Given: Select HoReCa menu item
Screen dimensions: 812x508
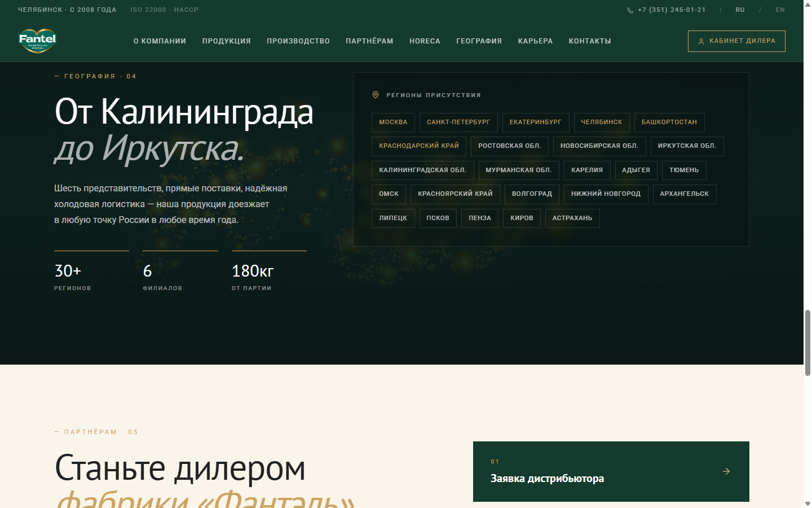Looking at the screenshot, I should pyautogui.click(x=425, y=41).
